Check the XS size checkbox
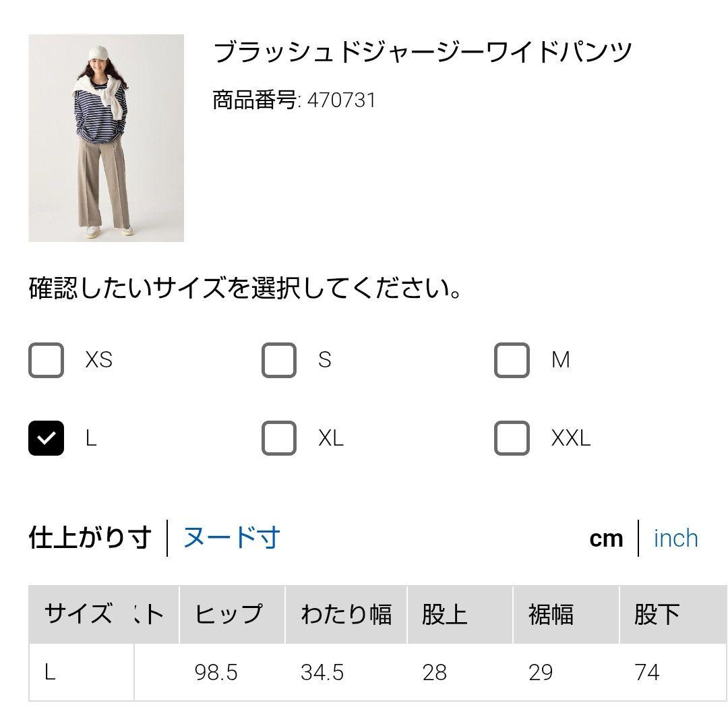The image size is (728, 728). click(x=46, y=360)
